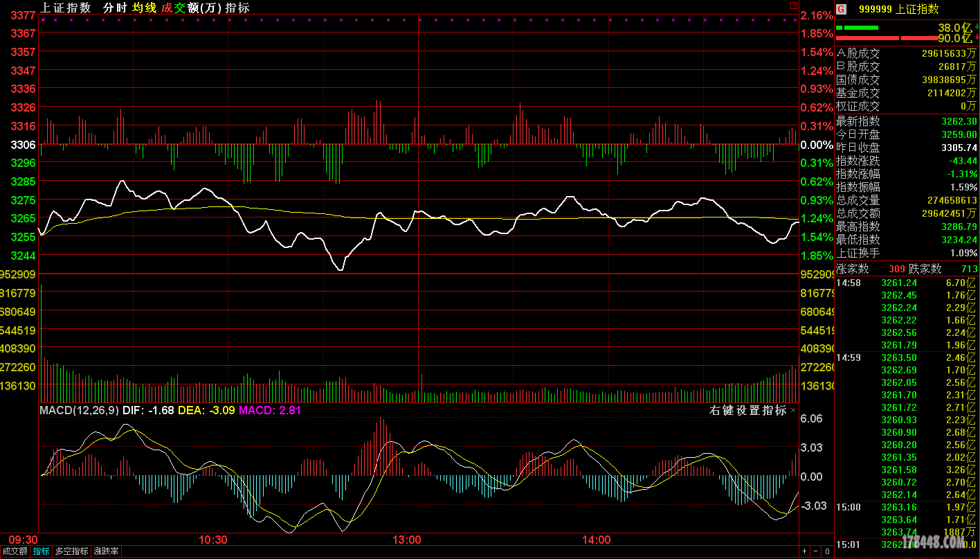Click 最低指数 value 3234.24
The width and height of the screenshot is (980, 559).
tap(959, 240)
